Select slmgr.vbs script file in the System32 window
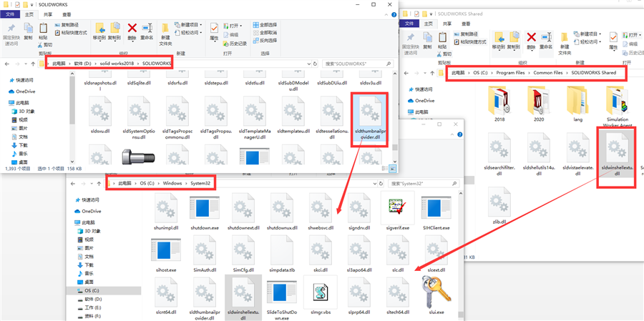 point(320,295)
